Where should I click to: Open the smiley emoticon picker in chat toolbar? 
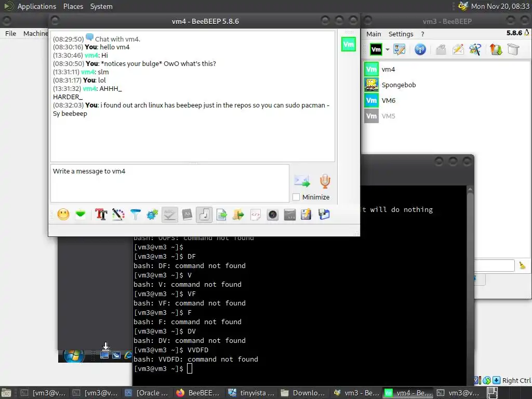(63, 215)
